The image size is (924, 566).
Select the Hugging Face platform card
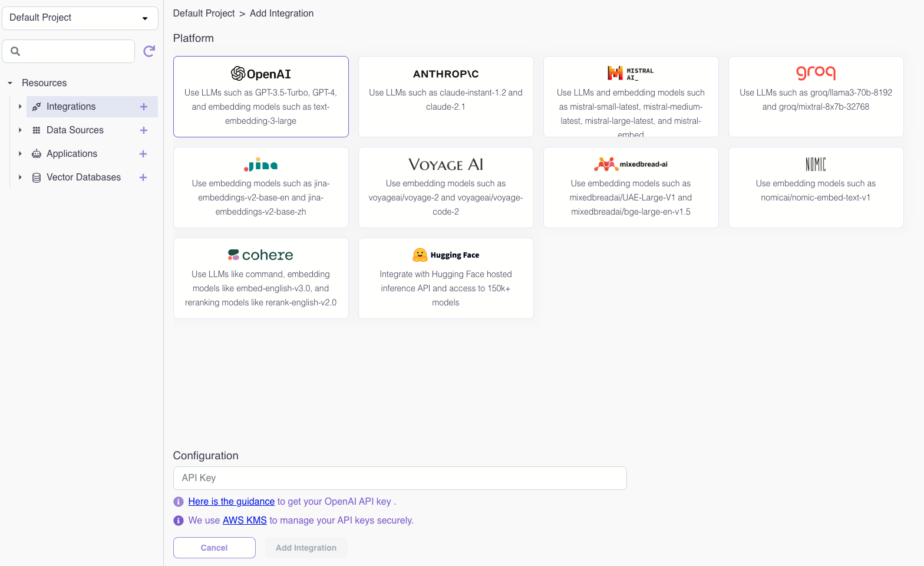tap(445, 278)
